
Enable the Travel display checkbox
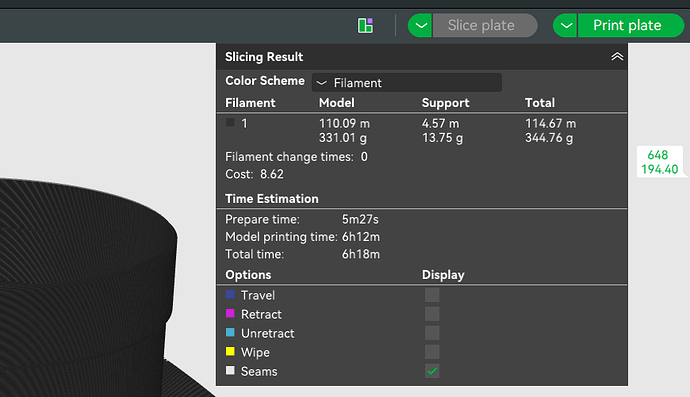(x=432, y=295)
